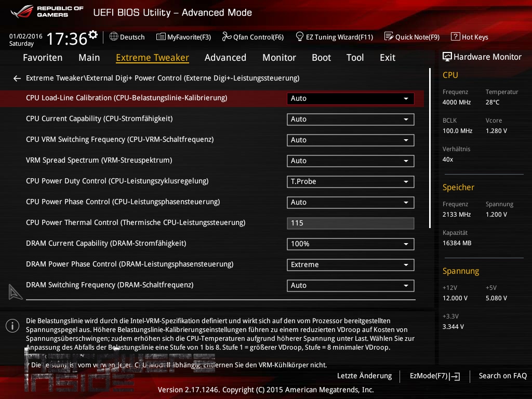Click the 17:36 clock time
The width and height of the screenshot is (532, 399).
pyautogui.click(x=67, y=38)
